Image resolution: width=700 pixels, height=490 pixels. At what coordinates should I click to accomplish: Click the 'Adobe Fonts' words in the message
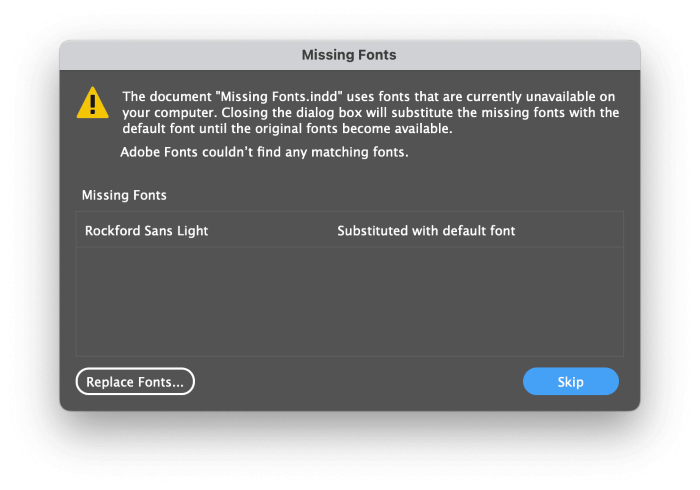pos(158,152)
